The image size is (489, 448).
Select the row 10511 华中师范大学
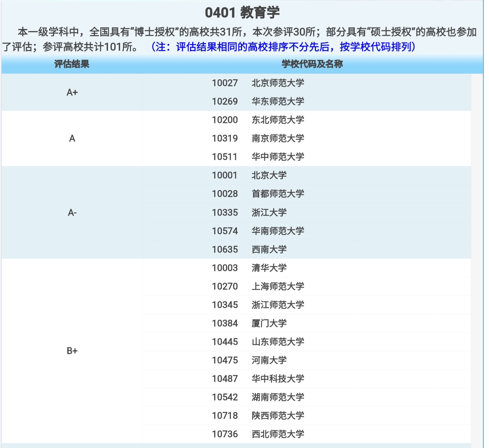pyautogui.click(x=307, y=157)
